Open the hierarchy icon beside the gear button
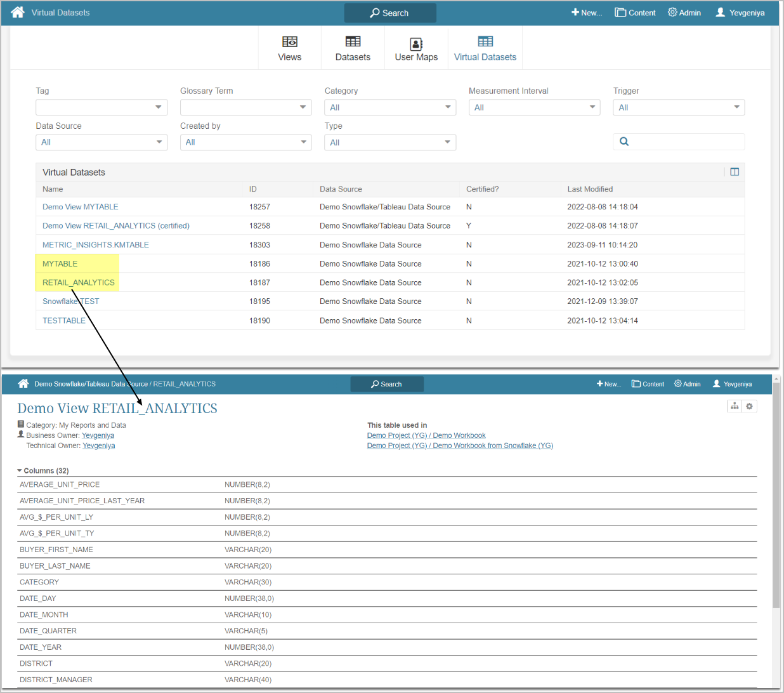 pyautogui.click(x=735, y=406)
